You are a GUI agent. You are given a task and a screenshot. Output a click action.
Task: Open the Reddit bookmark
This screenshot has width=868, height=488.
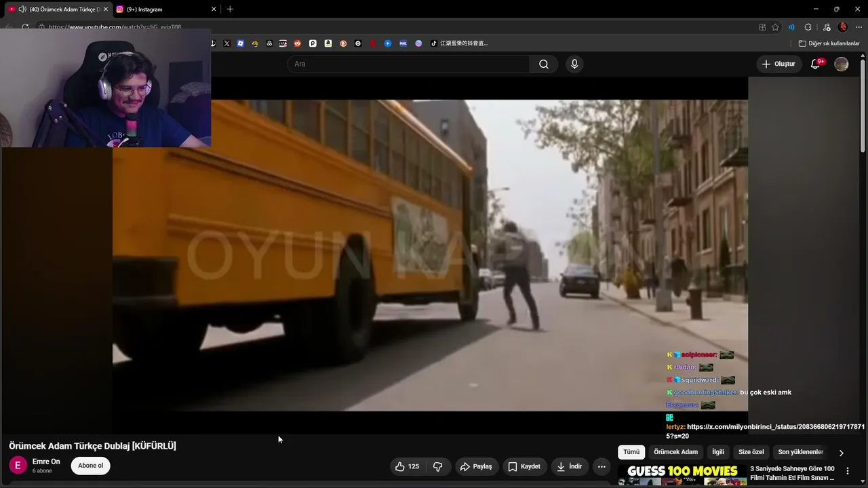(x=297, y=43)
